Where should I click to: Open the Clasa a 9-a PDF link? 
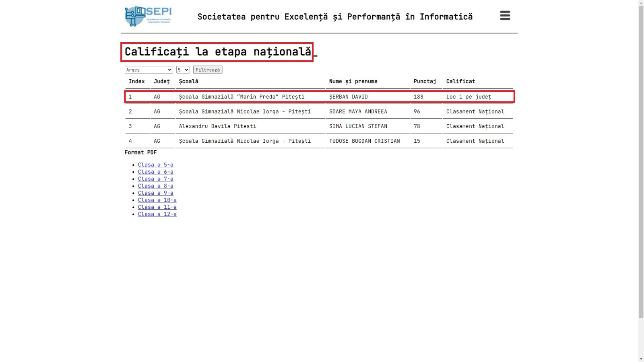click(155, 193)
